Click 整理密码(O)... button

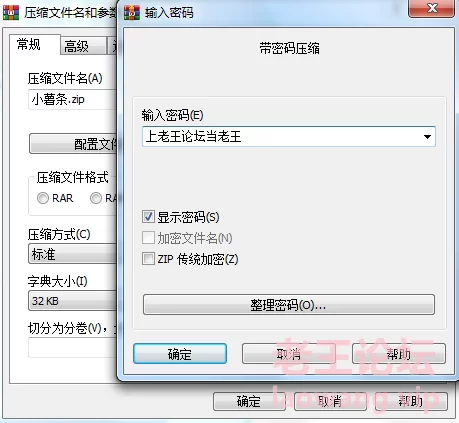(289, 304)
